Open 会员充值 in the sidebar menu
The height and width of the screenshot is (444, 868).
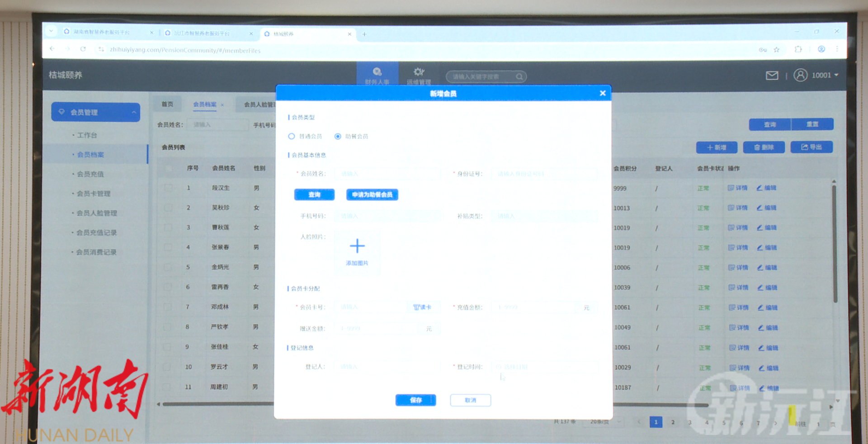pos(90,174)
